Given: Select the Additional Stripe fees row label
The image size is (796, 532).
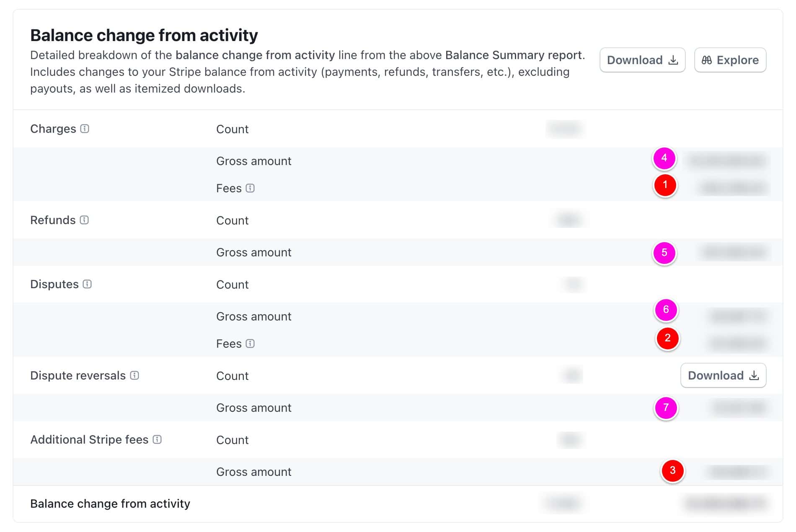Looking at the screenshot, I should click(89, 439).
